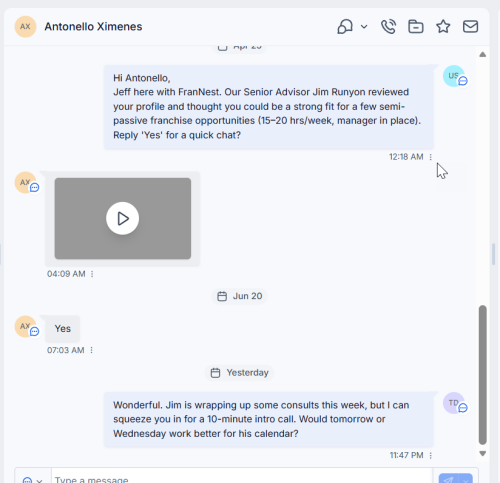Click the Type a message input field
The width and height of the screenshot is (500, 483).
click(x=242, y=478)
